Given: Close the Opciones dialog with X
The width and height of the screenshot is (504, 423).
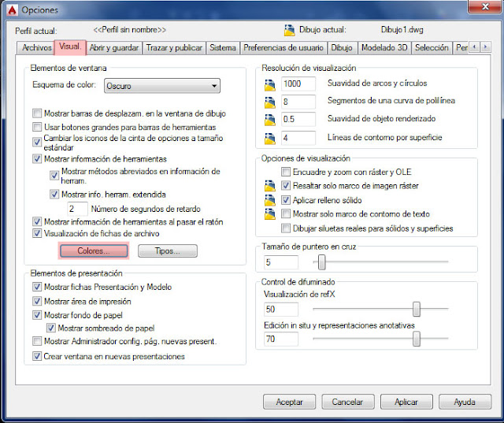Looking at the screenshot, I should pos(485,6).
